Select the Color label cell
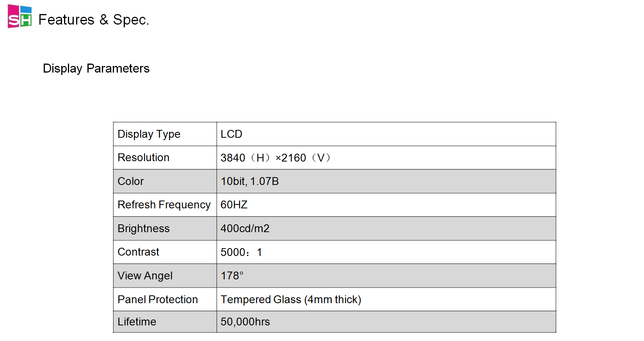Screen dimensions: 644x341 click(131, 181)
